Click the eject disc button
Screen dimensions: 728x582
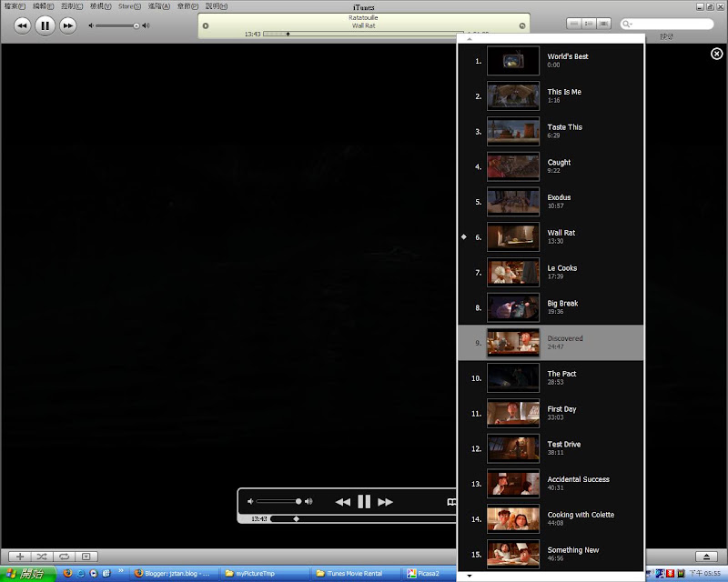point(707,557)
